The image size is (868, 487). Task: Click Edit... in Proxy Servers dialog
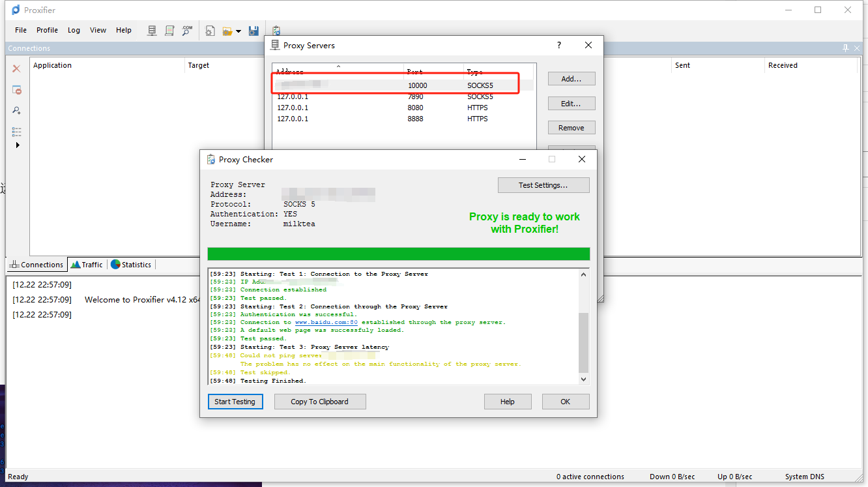click(x=571, y=104)
